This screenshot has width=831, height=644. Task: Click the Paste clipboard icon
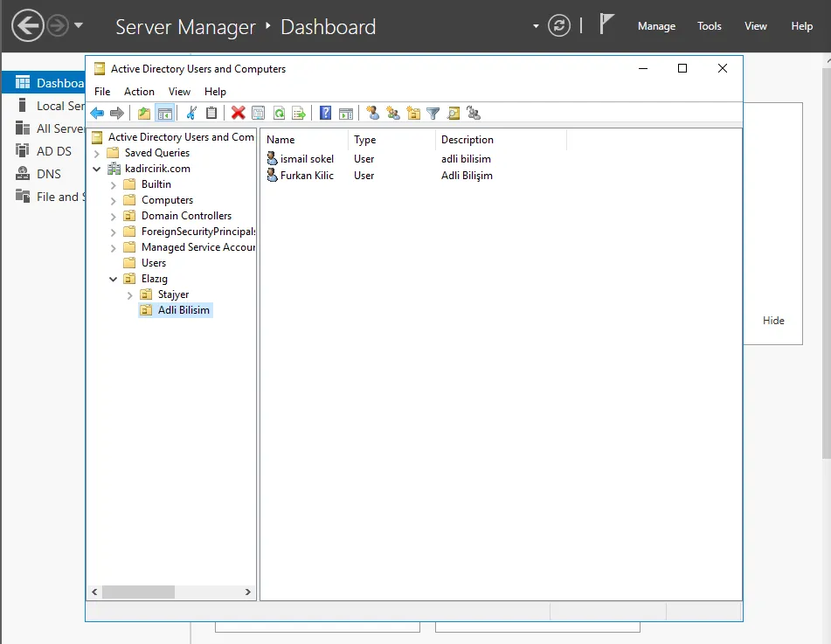click(x=211, y=113)
